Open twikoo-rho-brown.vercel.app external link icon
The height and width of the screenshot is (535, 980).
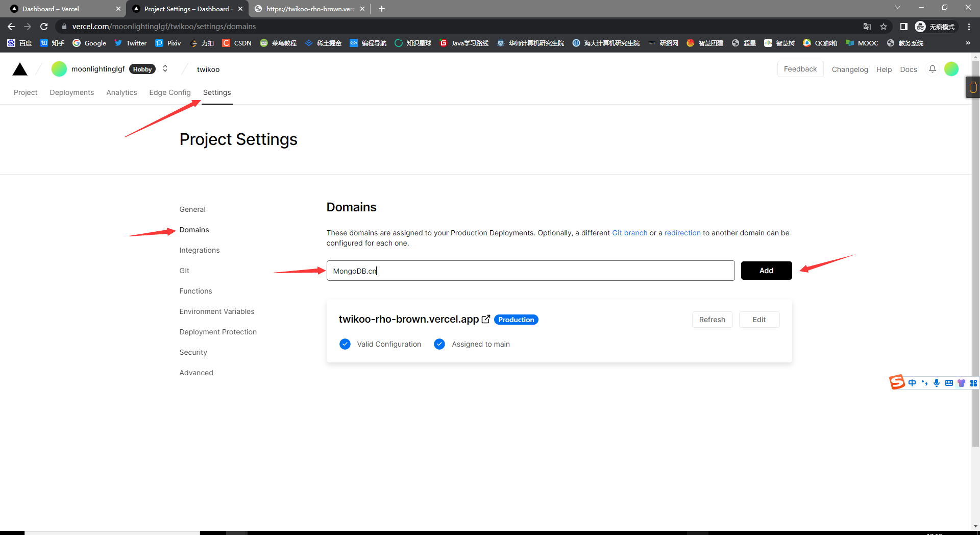(x=486, y=319)
